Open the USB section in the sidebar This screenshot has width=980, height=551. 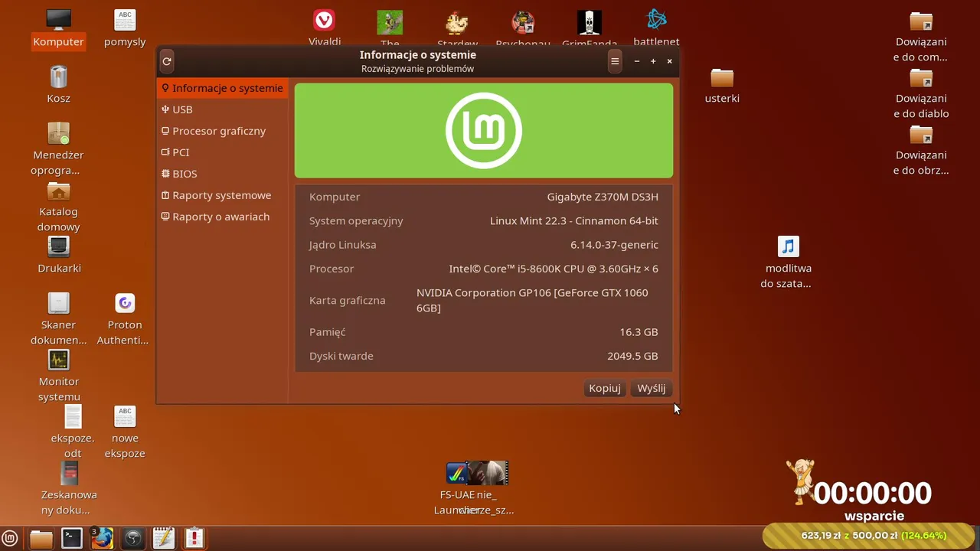(222, 109)
